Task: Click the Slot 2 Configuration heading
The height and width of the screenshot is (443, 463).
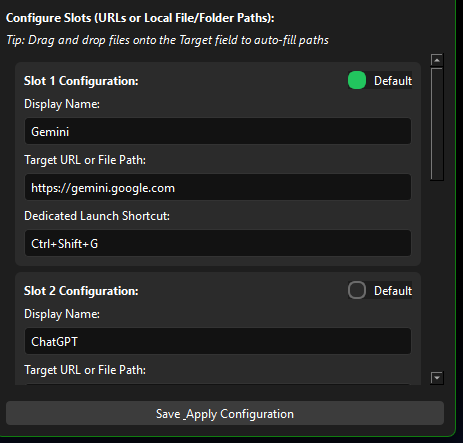Action: [81, 291]
